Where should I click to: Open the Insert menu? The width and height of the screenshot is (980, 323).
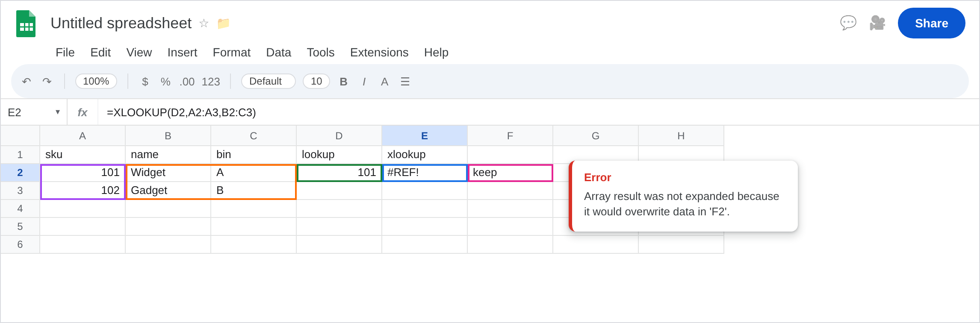182,52
